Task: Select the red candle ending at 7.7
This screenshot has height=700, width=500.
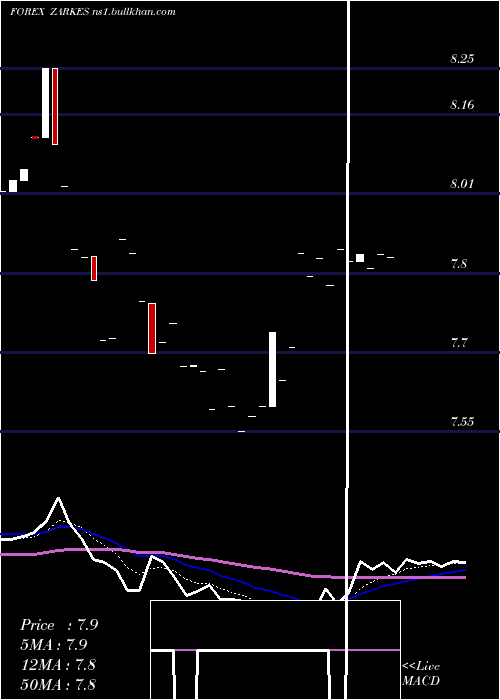Action: pos(152,328)
